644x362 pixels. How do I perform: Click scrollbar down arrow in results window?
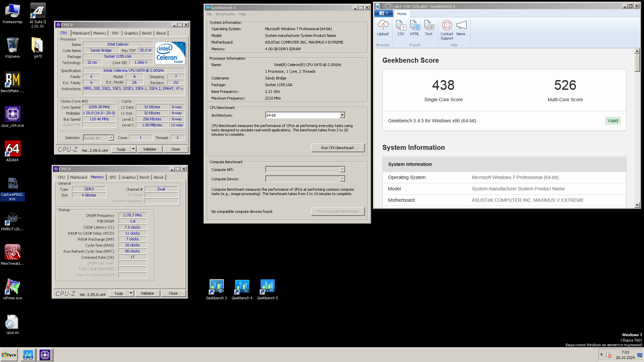coord(637,205)
